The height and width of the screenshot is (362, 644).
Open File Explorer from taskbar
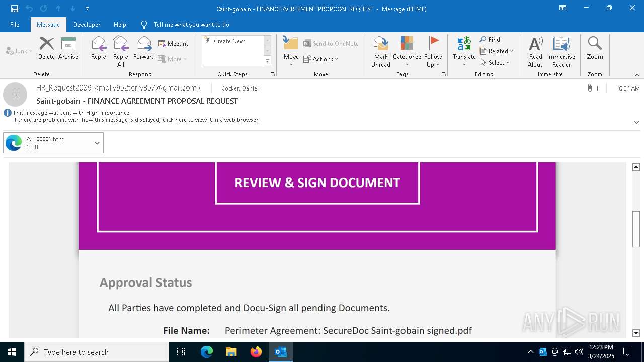231,352
